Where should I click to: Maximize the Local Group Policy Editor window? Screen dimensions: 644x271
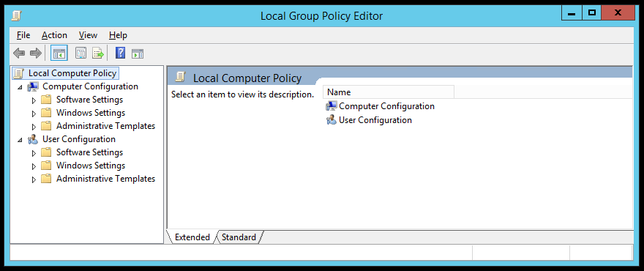[x=591, y=13]
